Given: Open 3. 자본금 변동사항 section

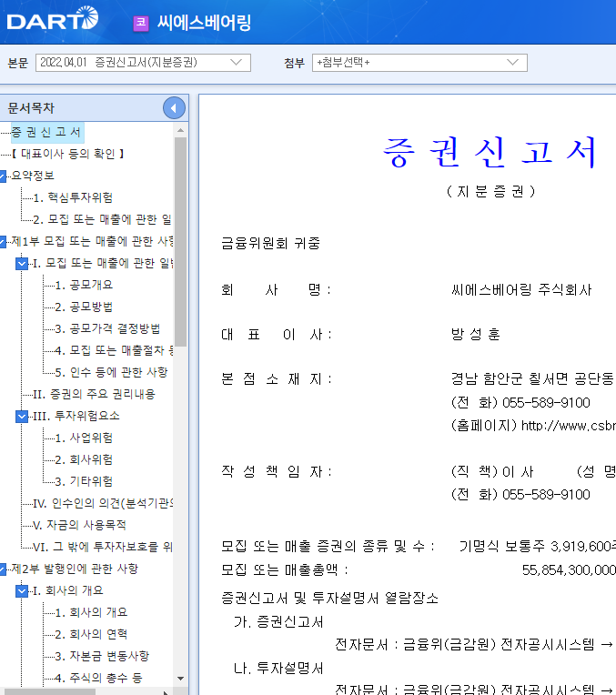Looking at the screenshot, I should [102, 656].
